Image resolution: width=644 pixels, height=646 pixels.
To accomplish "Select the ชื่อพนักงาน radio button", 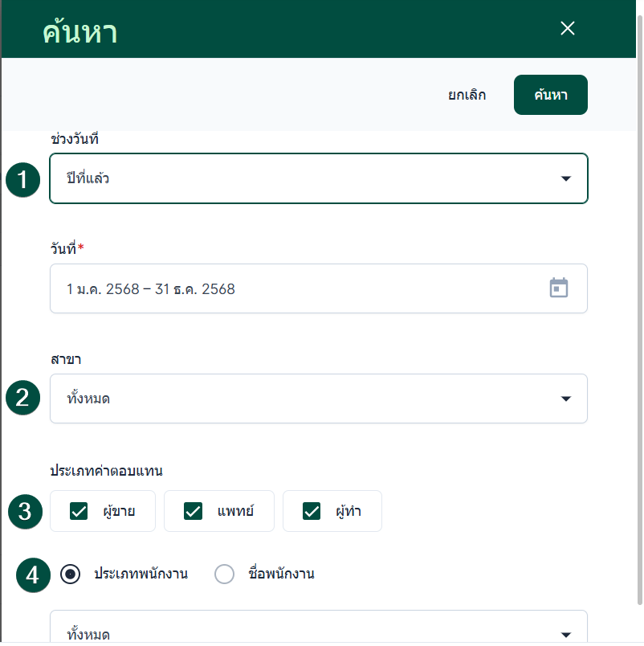I will [224, 574].
